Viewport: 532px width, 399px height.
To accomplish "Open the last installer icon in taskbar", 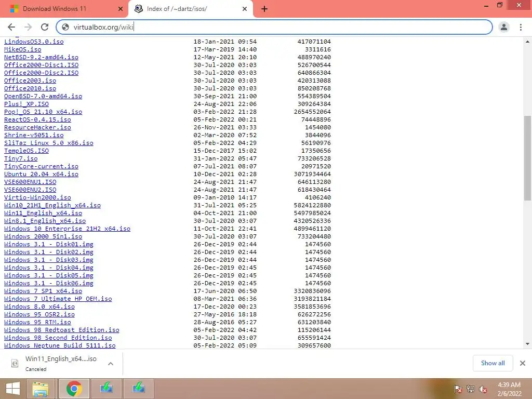I will 138,389.
